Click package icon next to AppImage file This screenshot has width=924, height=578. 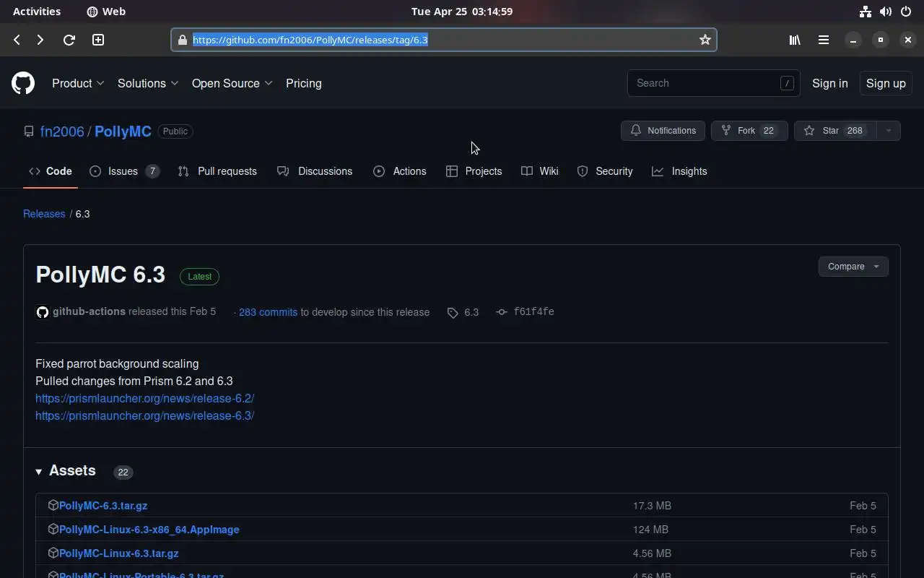click(53, 529)
